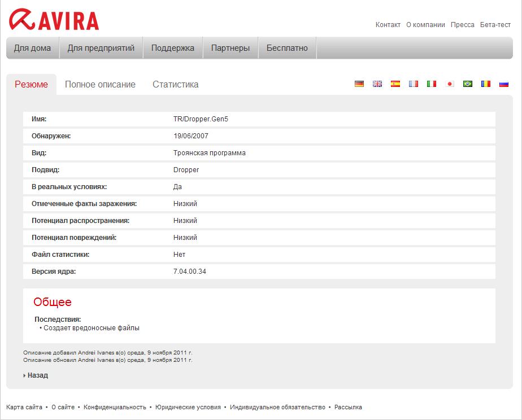Switch to the Статистика tab
522x420 pixels.
tap(175, 85)
